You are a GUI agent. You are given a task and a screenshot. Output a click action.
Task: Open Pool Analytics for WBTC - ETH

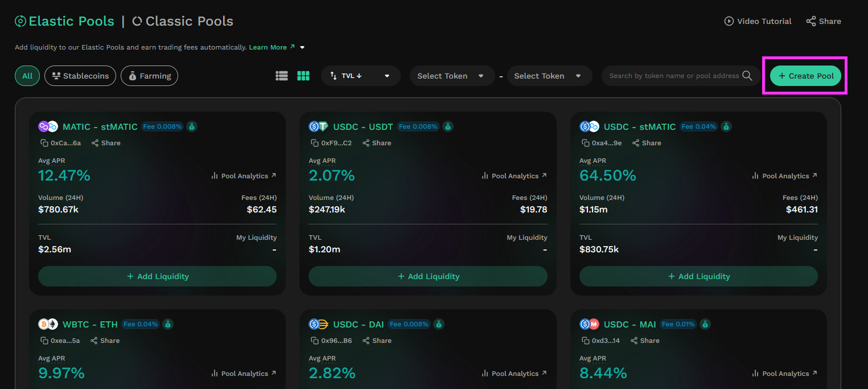(x=244, y=374)
